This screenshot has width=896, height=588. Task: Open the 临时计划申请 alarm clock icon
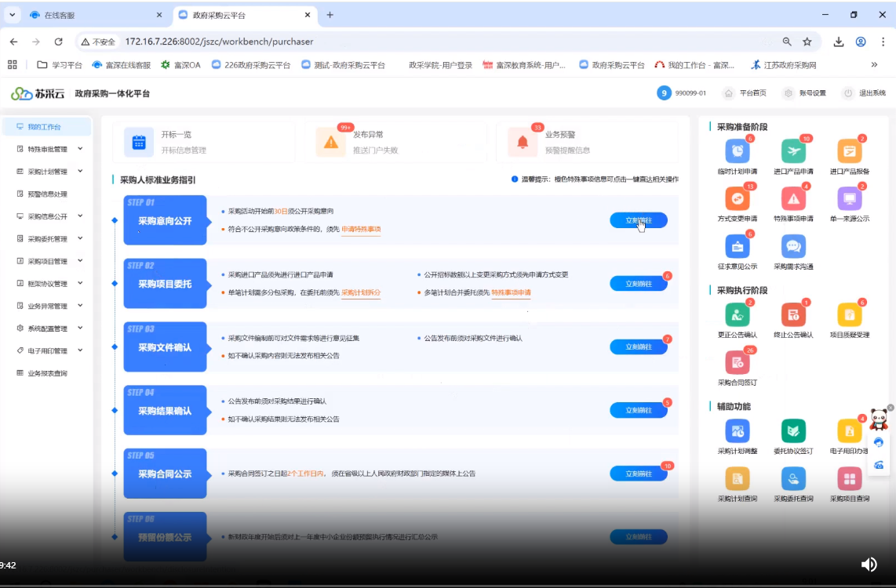[x=738, y=151]
